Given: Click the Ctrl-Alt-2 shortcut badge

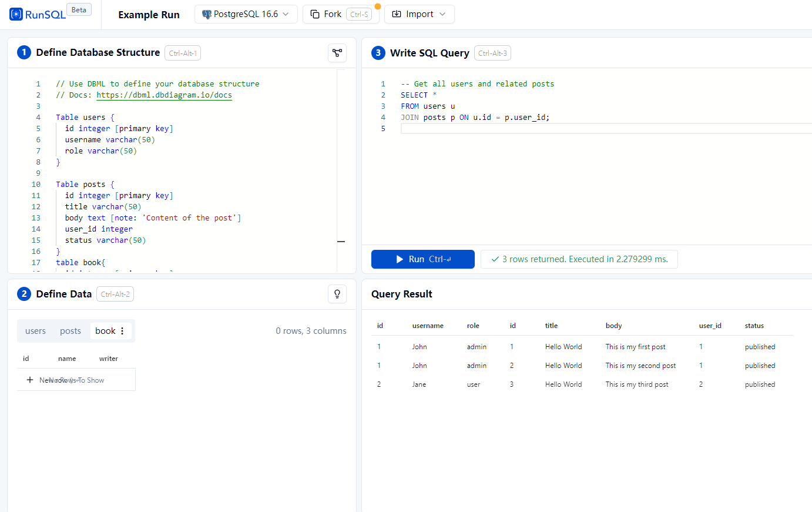Looking at the screenshot, I should 115,294.
